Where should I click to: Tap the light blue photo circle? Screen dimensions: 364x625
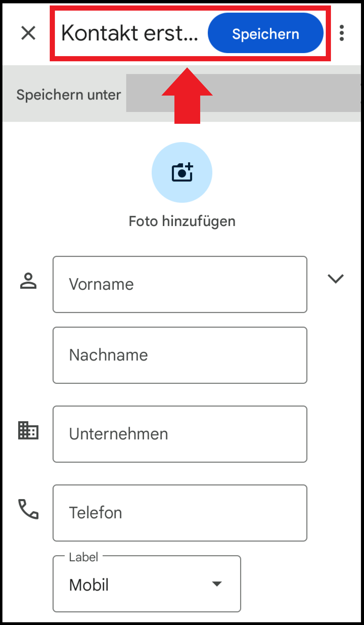point(182,172)
